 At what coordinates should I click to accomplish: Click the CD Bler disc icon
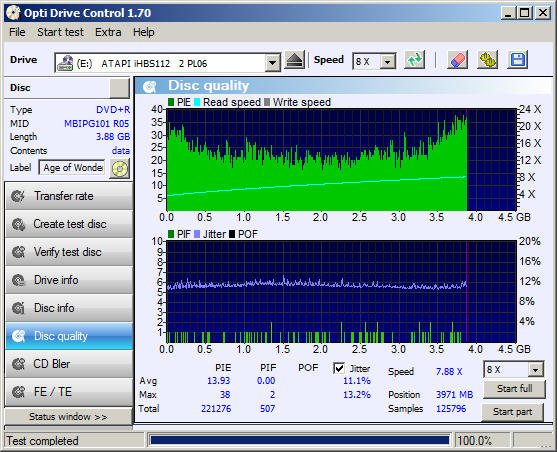tap(18, 364)
